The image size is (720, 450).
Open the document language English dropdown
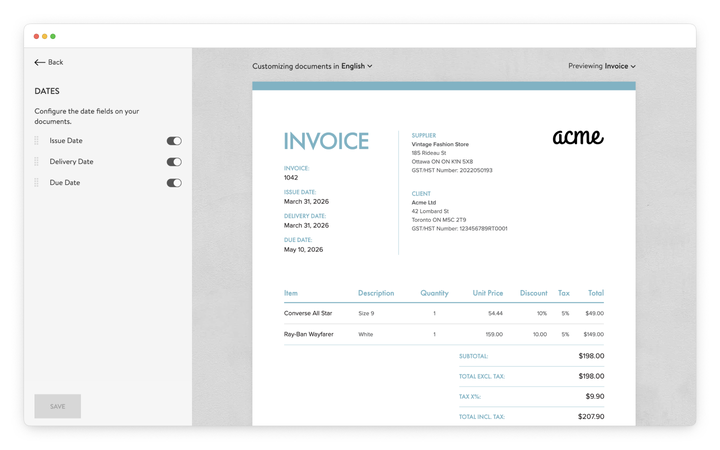point(356,66)
